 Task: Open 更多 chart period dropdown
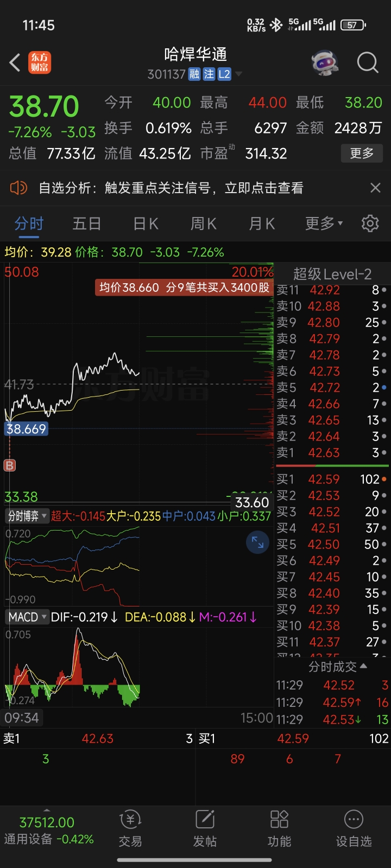coord(324,224)
